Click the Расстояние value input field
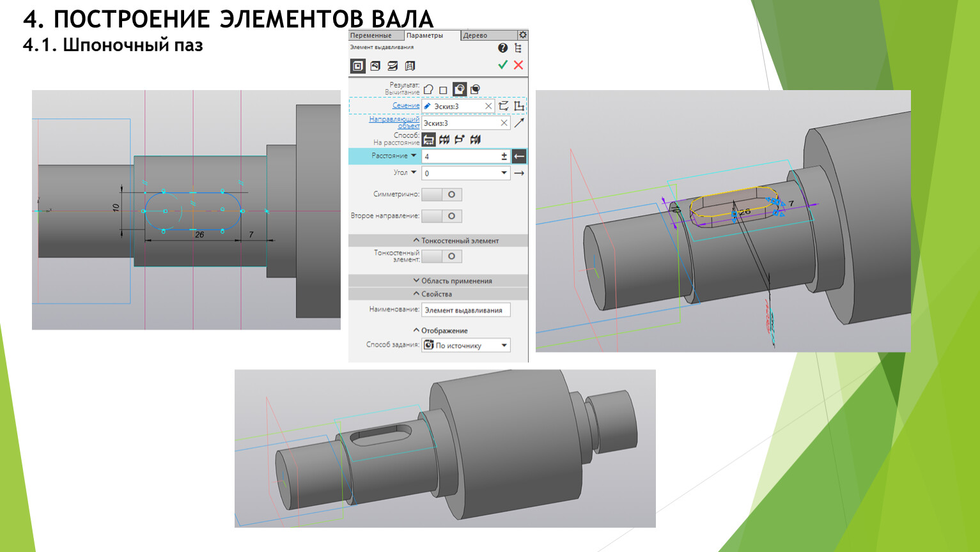980x552 pixels. coord(460,157)
